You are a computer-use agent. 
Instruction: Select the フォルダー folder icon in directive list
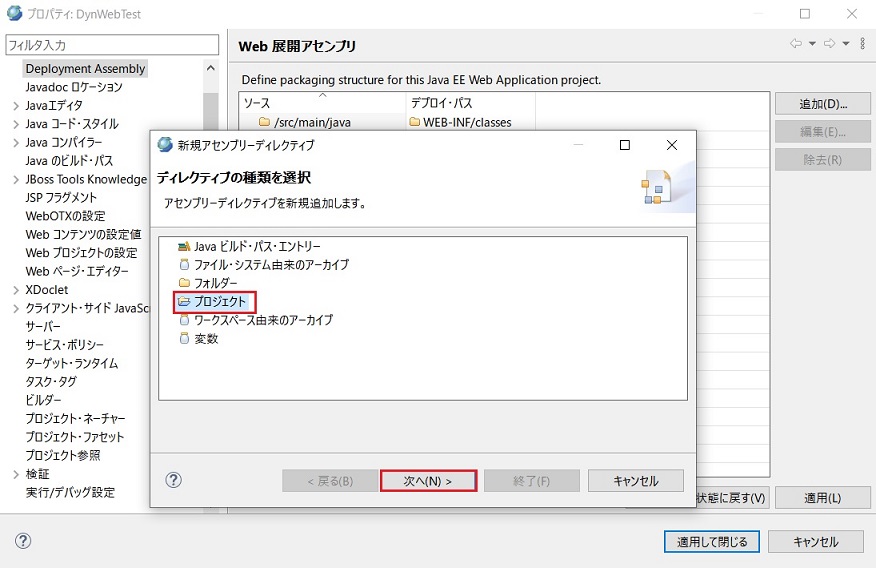coord(184,283)
